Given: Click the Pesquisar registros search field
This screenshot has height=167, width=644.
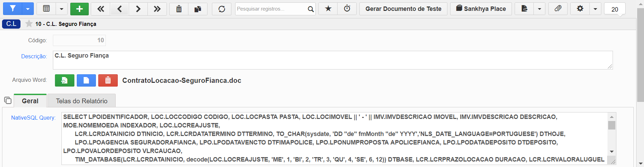Looking at the screenshot, I should pos(271,9).
